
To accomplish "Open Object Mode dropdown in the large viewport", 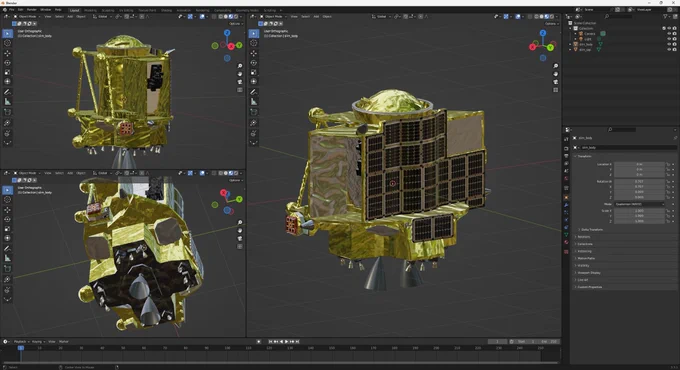I will coord(273,16).
